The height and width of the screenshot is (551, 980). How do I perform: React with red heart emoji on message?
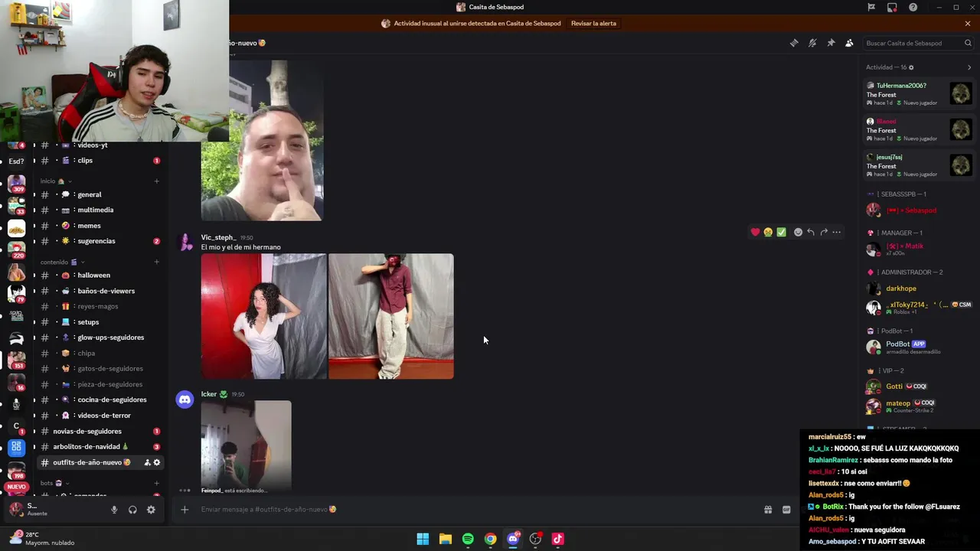(x=756, y=232)
